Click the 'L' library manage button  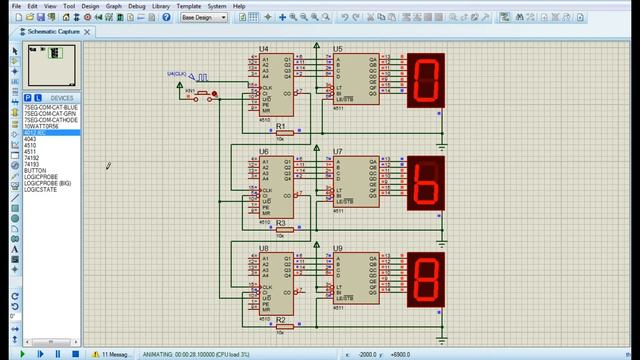[x=38, y=98]
